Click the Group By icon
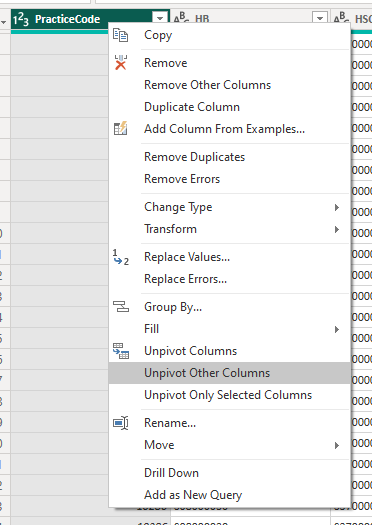The width and height of the screenshot is (372, 525). click(121, 306)
